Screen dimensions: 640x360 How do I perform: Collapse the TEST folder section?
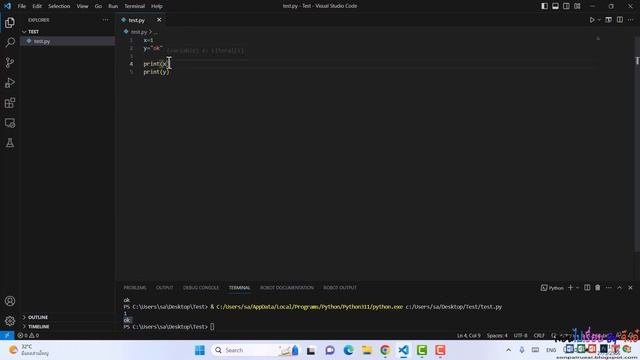click(x=67, y=31)
